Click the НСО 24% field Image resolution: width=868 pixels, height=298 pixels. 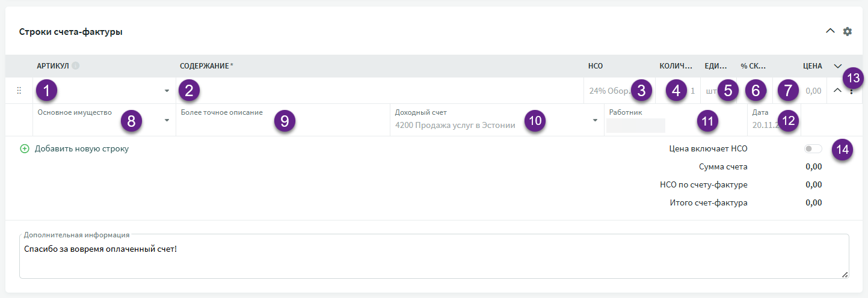(608, 91)
